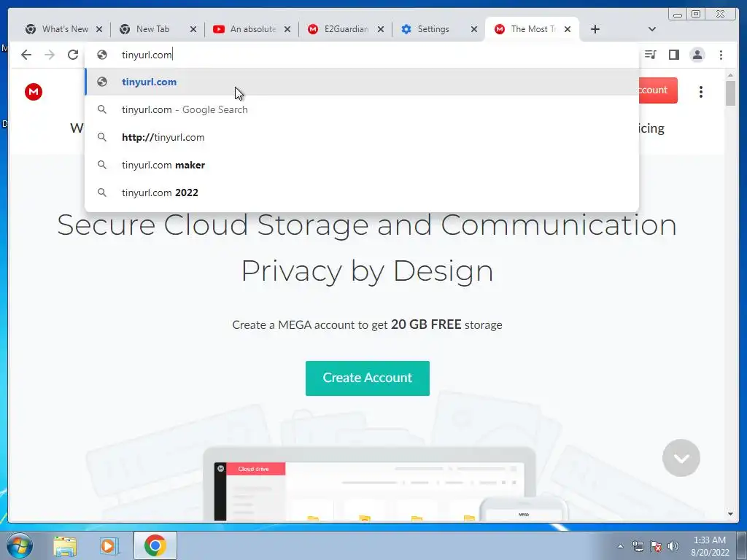The image size is (747, 560).
Task: Launch Windows Media Player from taskbar
Action: coord(109,545)
